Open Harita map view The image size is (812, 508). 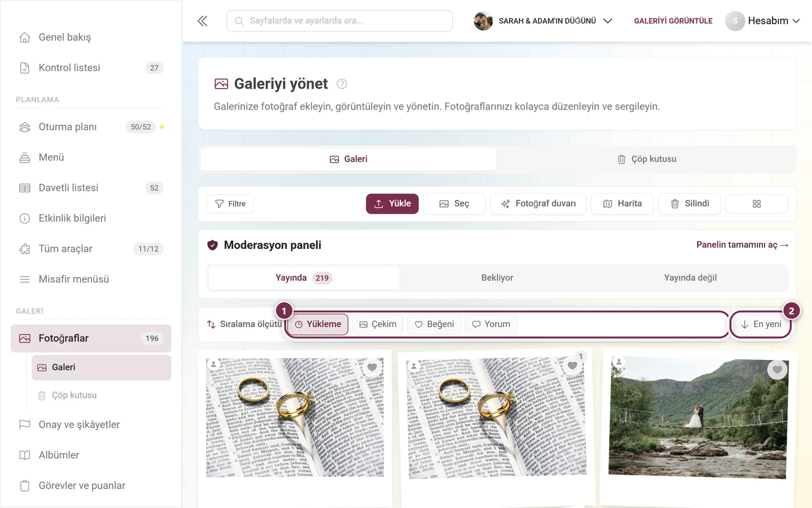click(x=622, y=204)
